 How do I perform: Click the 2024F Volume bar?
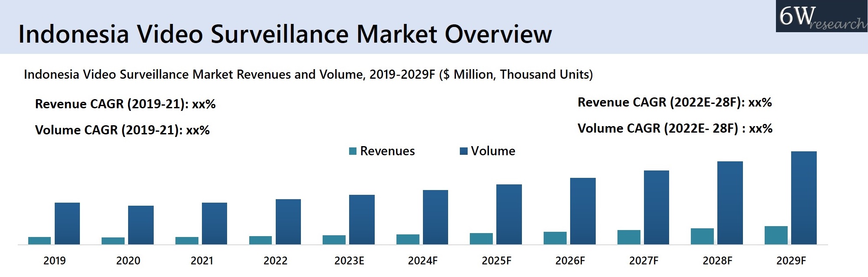point(436,217)
